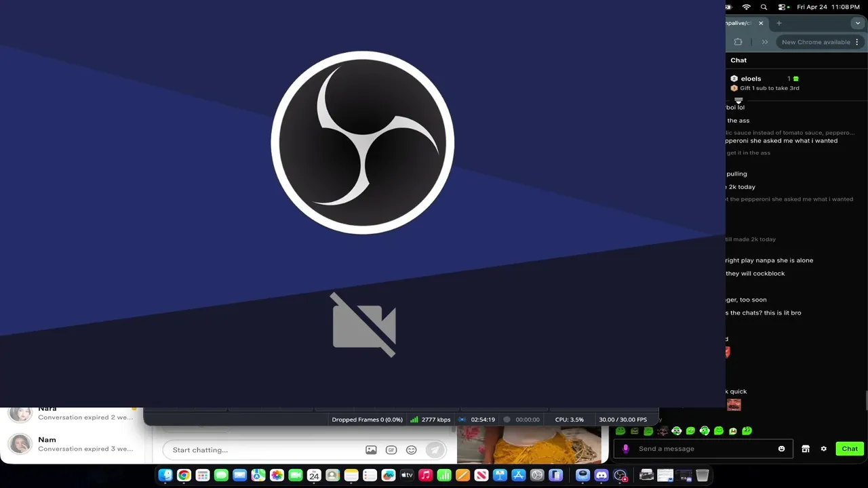Open Mail from the Dock
868x488 pixels.
239,475
